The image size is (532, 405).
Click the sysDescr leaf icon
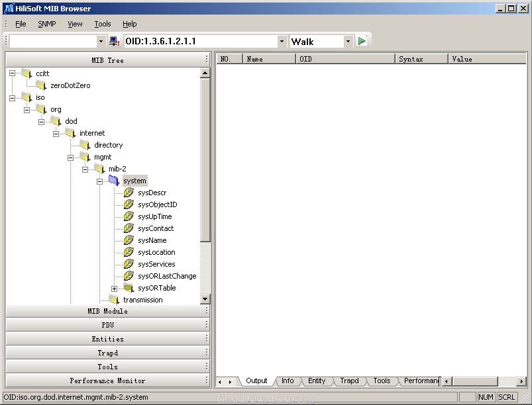129,193
